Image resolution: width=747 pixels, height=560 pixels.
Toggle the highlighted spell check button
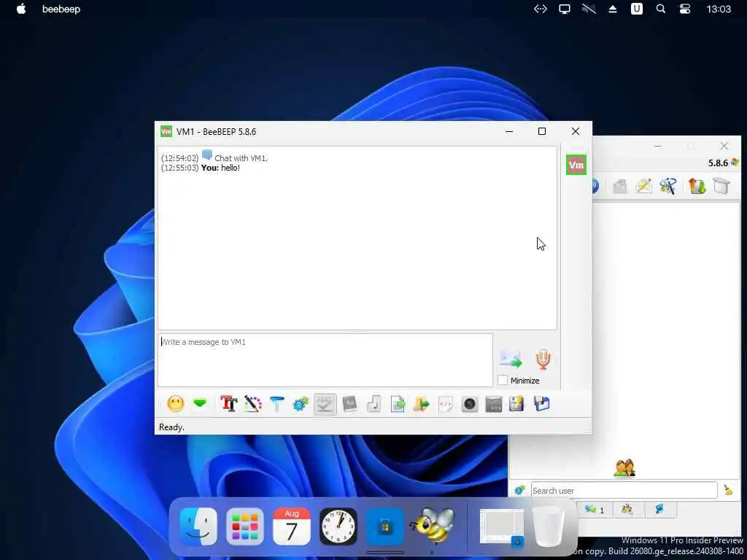tap(325, 404)
